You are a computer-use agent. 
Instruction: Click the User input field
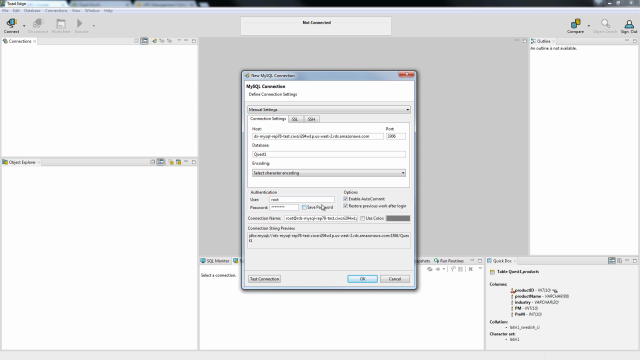tap(302, 200)
